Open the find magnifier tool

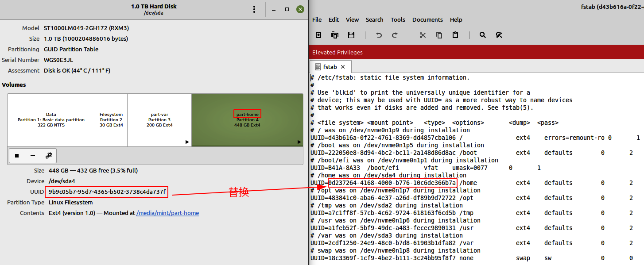(483, 35)
